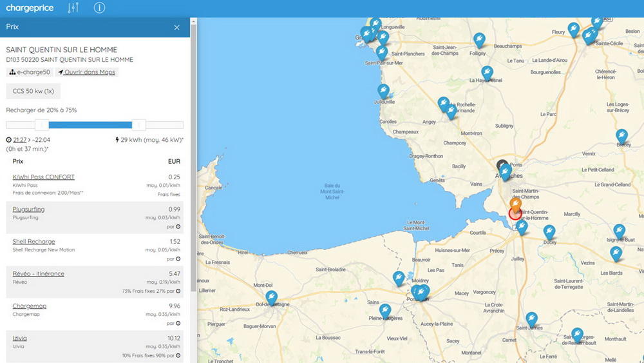Select the charger marker at Ducey
The width and height of the screenshot is (644, 363).
[549, 232]
